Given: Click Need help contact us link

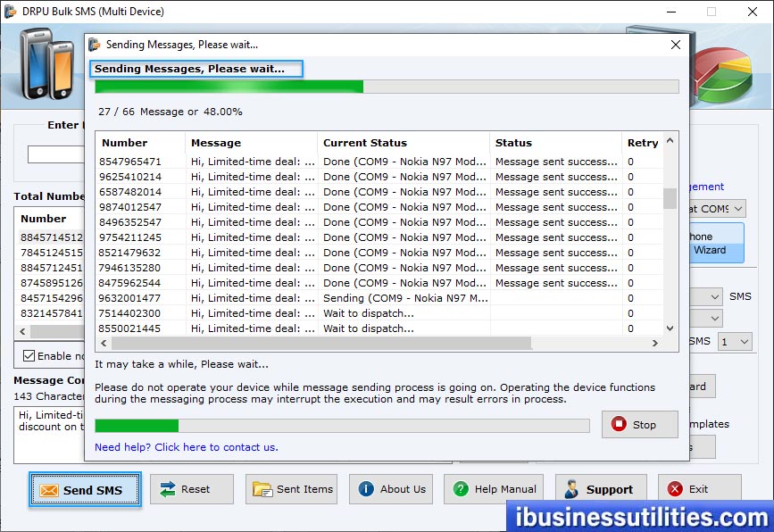Looking at the screenshot, I should coord(186,447).
